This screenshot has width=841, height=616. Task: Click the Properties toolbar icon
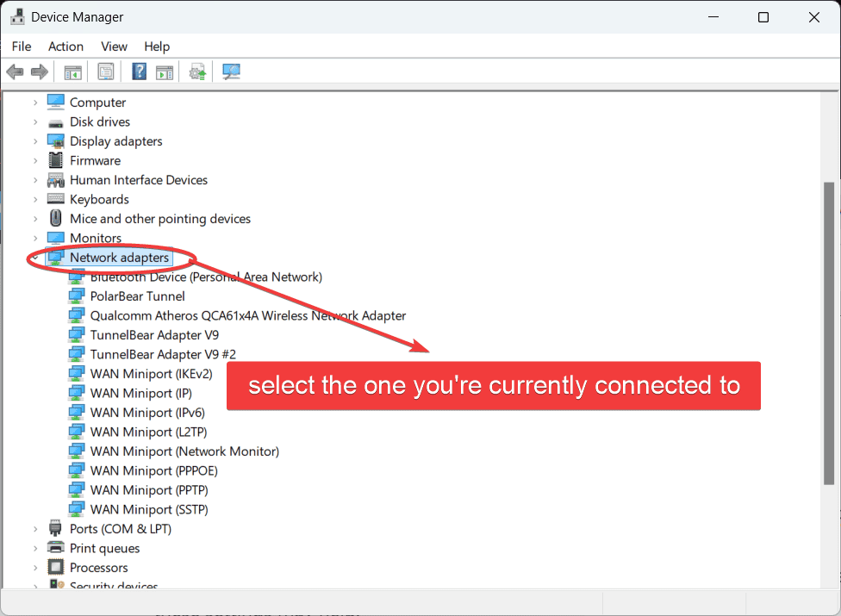coord(106,72)
